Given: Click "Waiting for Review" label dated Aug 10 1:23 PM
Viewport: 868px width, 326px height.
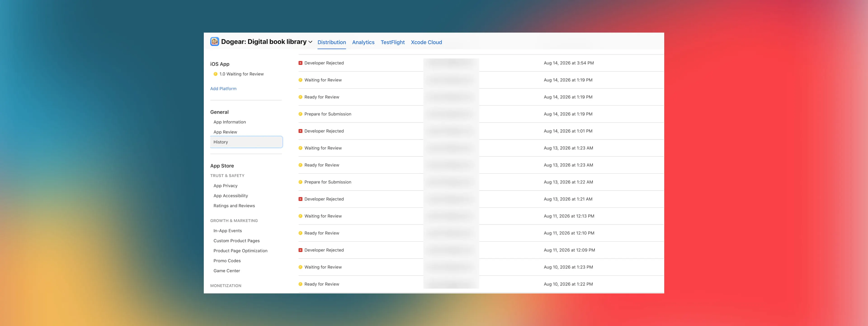Looking at the screenshot, I should (x=323, y=267).
